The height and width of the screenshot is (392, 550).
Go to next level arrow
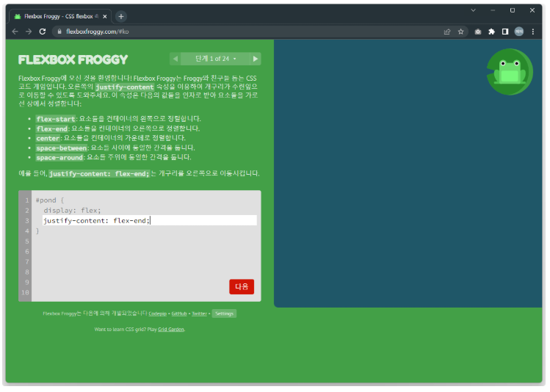(x=256, y=59)
